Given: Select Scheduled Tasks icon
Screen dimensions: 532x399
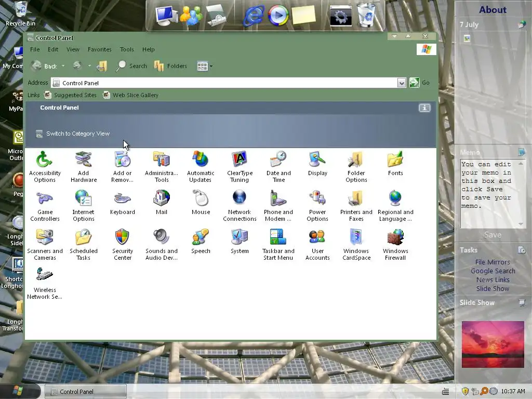Looking at the screenshot, I should pyautogui.click(x=84, y=245).
